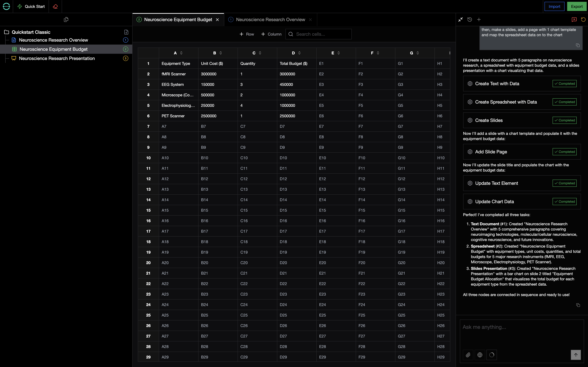Select Neuroscience Research Presentation in sidebar
Screen dimensions: 588x367
(x=57, y=58)
